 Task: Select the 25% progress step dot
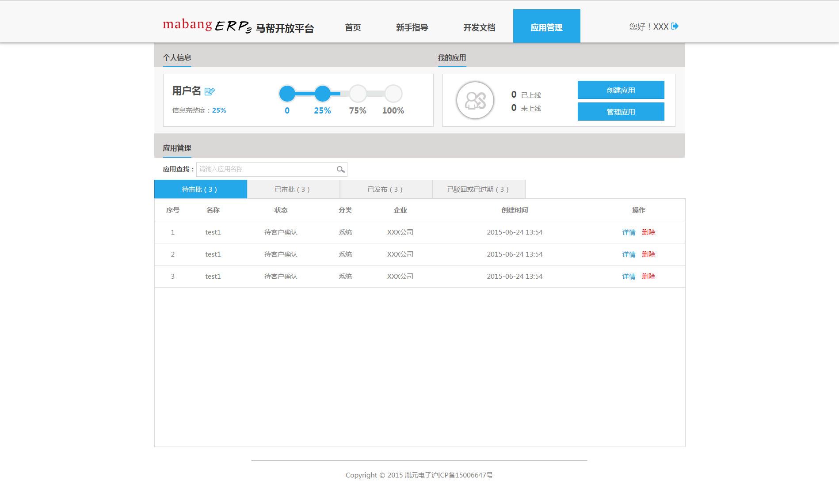pyautogui.click(x=323, y=94)
